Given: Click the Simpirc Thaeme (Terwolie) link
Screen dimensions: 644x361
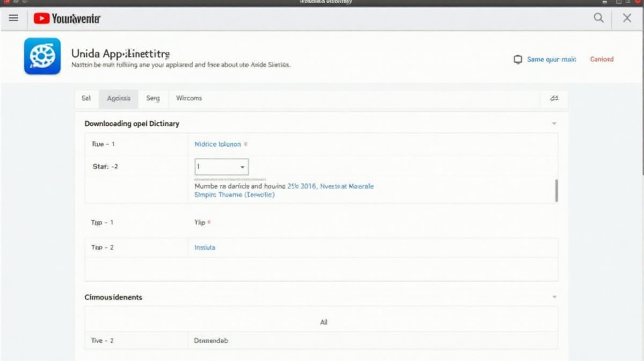Looking at the screenshot, I should tap(234, 195).
